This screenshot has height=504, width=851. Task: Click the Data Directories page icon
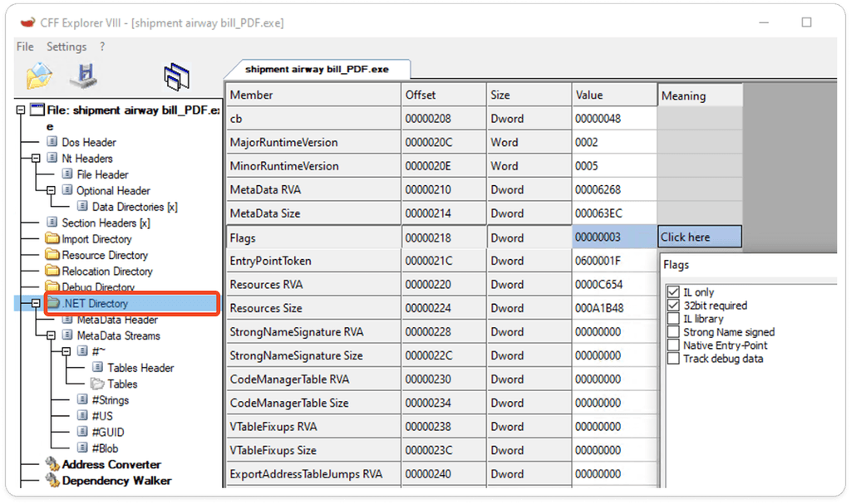point(82,206)
